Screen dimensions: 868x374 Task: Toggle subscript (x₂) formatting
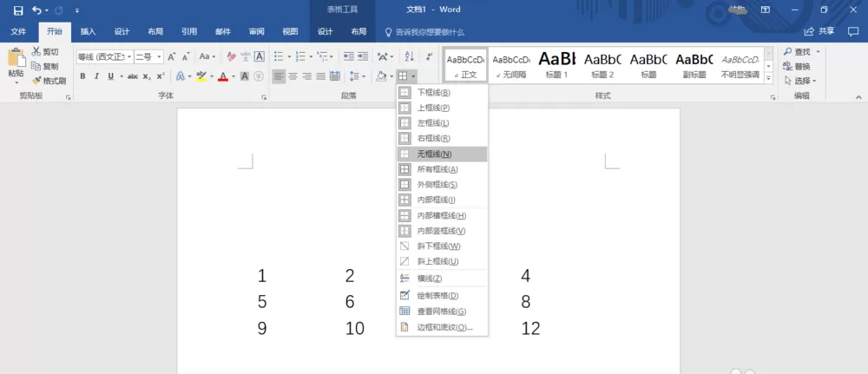(x=147, y=75)
